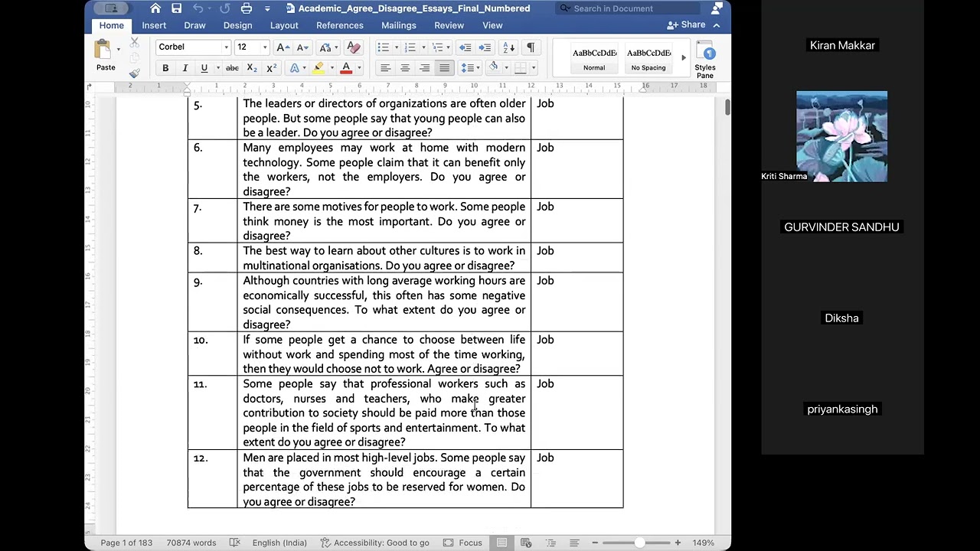Toggle paragraph marks display

[531, 47]
